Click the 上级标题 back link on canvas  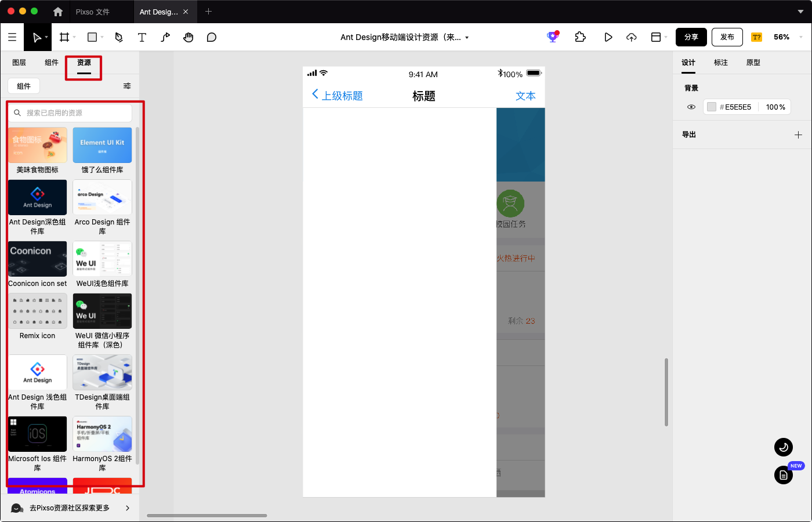337,96
